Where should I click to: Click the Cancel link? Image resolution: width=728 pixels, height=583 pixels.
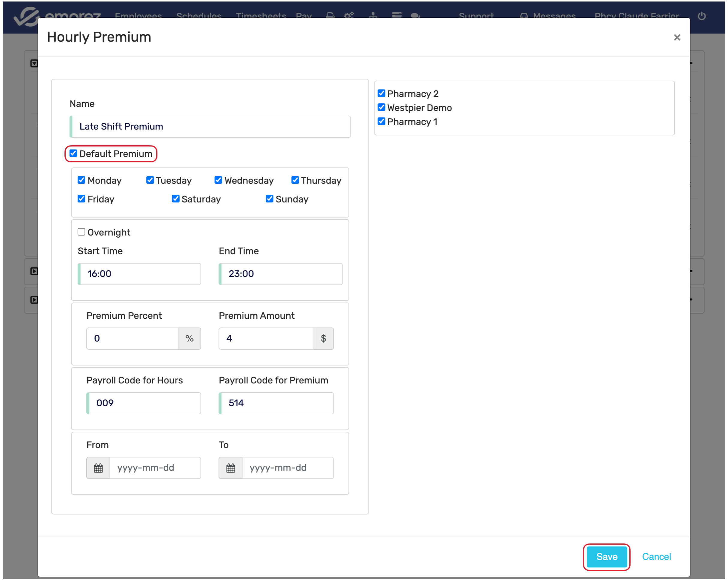point(656,557)
